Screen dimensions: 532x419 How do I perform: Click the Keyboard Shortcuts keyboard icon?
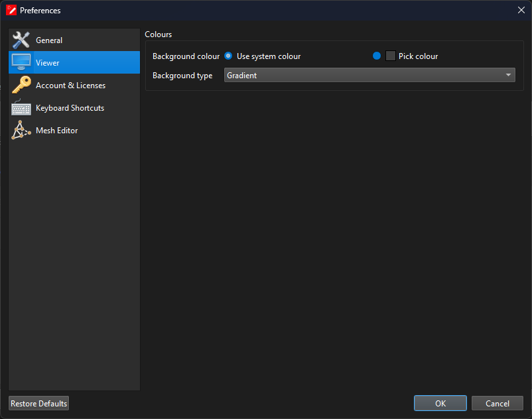click(21, 108)
